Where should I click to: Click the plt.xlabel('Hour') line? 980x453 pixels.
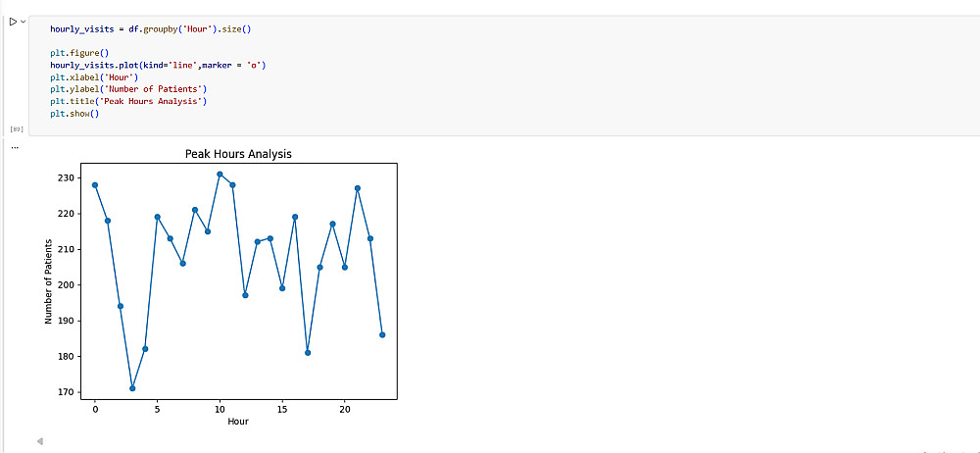(94, 76)
